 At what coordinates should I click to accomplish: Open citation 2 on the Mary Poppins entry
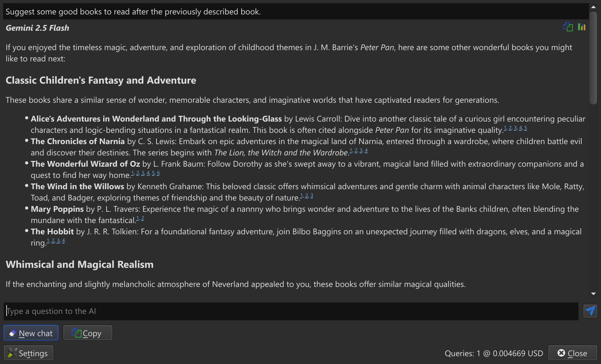(x=143, y=218)
